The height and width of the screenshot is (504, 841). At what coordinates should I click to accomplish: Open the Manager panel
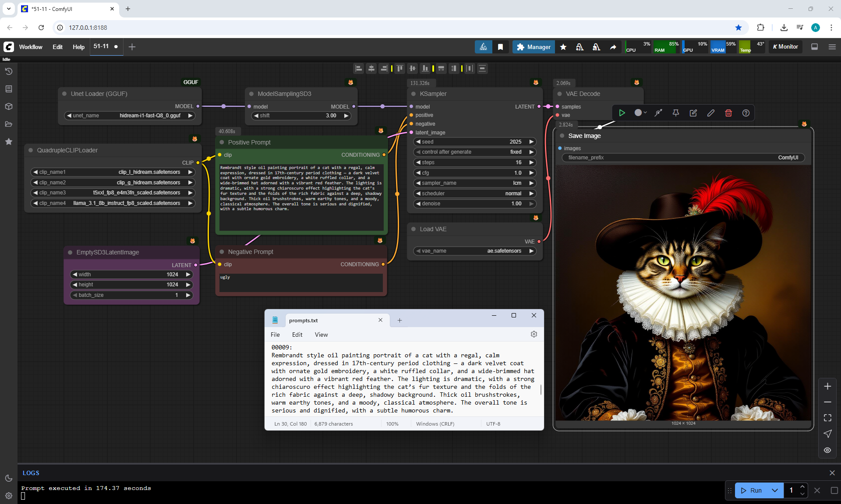[x=534, y=47]
